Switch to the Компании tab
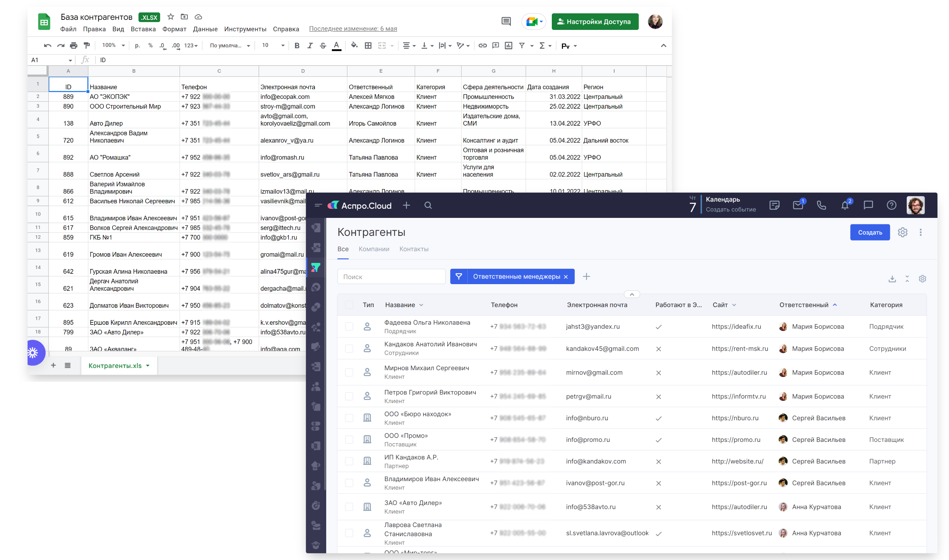949x560 pixels. [x=373, y=249]
